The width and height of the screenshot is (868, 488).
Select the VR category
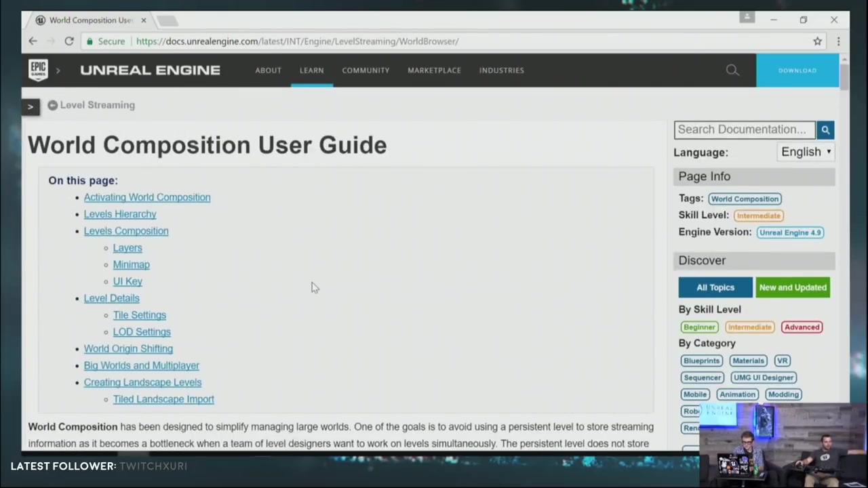pyautogui.click(x=782, y=361)
